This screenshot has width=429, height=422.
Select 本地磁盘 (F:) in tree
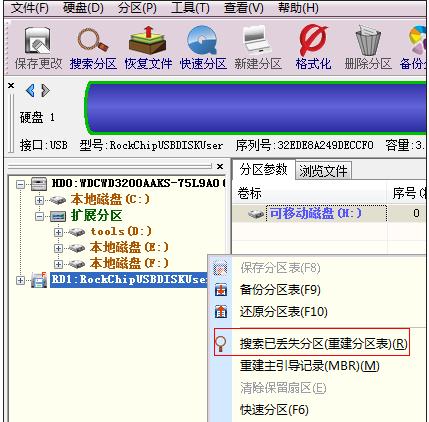pos(129,264)
